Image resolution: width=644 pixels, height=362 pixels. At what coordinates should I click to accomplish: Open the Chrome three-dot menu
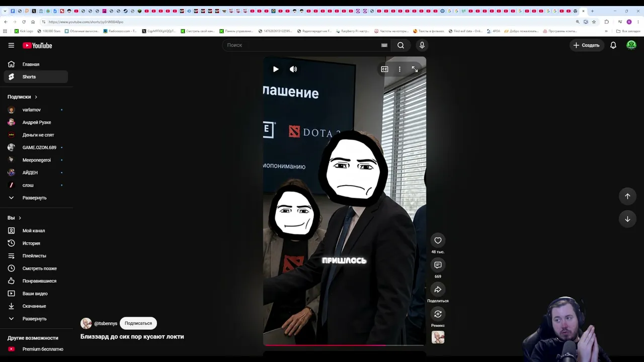(637, 22)
